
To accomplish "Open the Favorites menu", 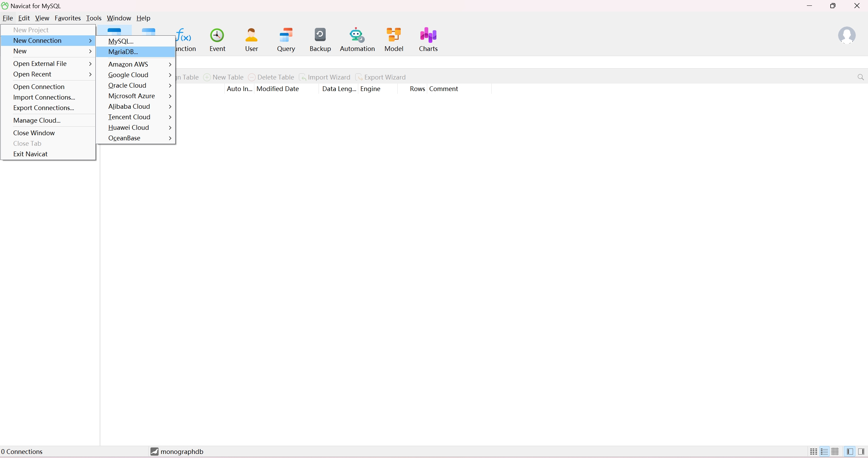I will (68, 18).
